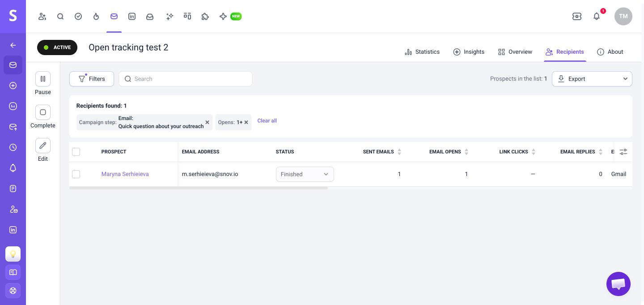Viewport: 644px width, 305px height.
Task: Switch to the Insights tab
Action: [x=469, y=52]
